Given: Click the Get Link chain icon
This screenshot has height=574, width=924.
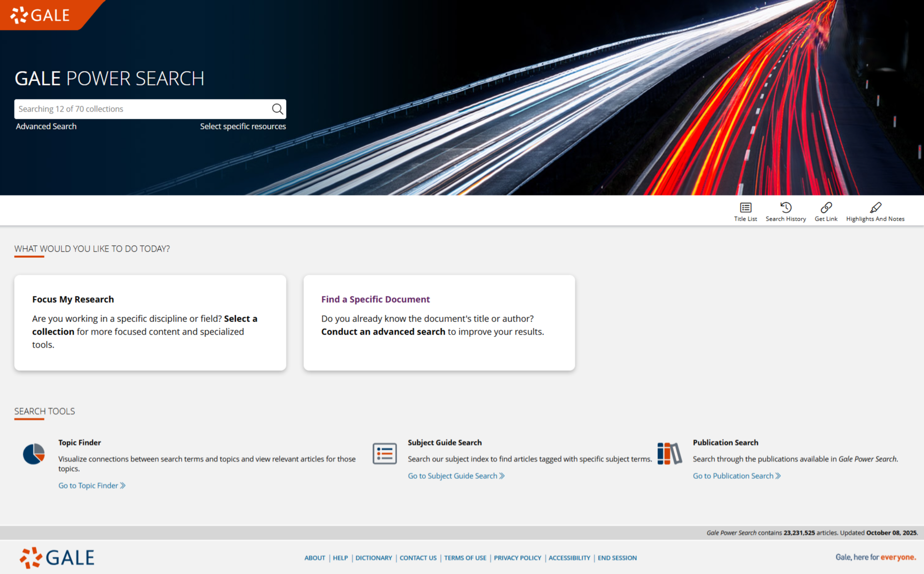Looking at the screenshot, I should point(826,208).
